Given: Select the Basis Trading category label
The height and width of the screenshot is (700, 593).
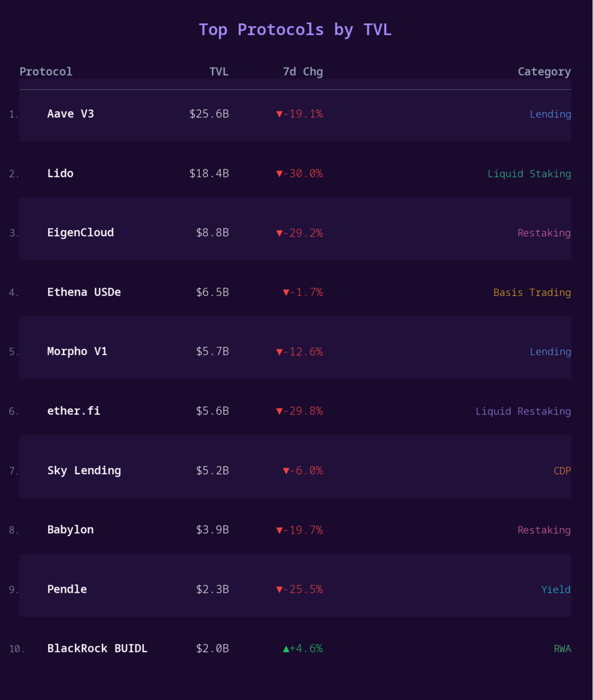Looking at the screenshot, I should (532, 293).
